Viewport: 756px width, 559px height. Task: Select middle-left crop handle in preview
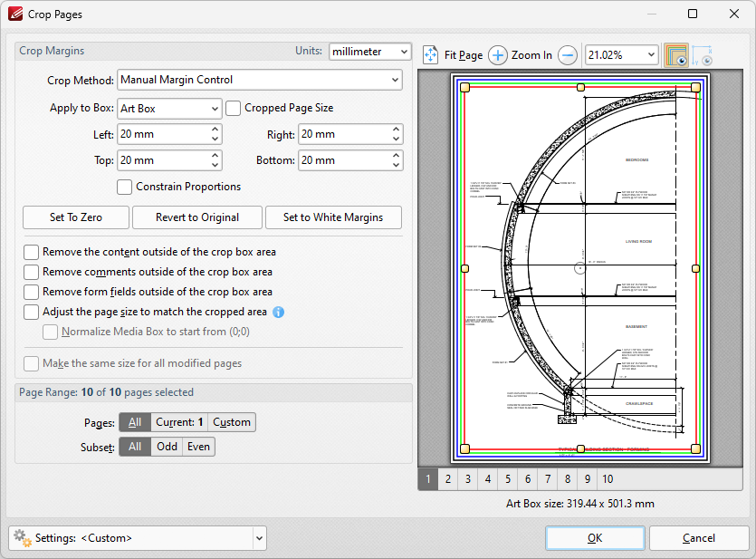pos(464,268)
